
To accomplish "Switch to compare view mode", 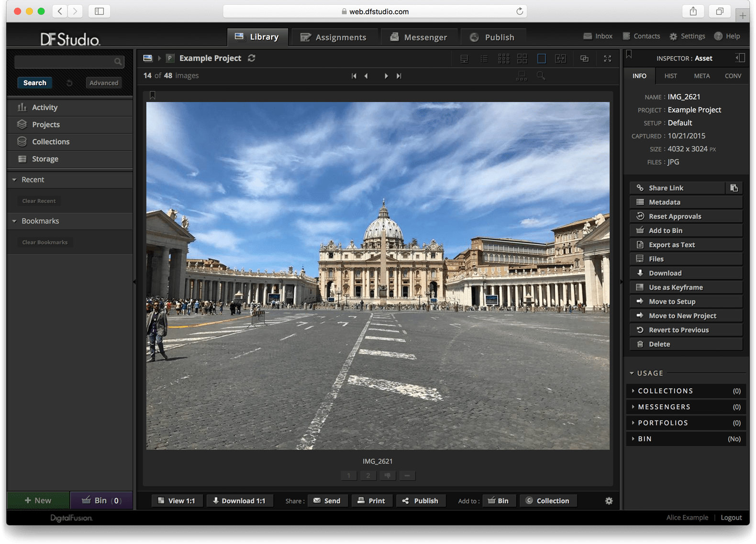I will coord(561,58).
